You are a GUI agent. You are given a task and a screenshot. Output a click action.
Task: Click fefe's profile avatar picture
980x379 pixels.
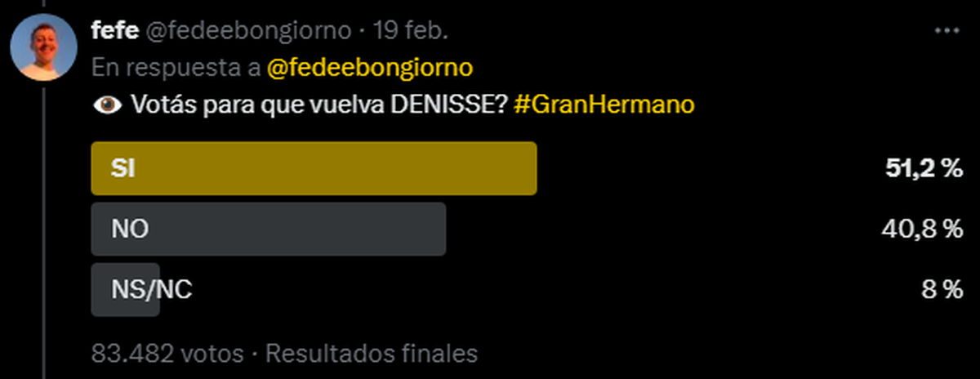pyautogui.click(x=43, y=48)
